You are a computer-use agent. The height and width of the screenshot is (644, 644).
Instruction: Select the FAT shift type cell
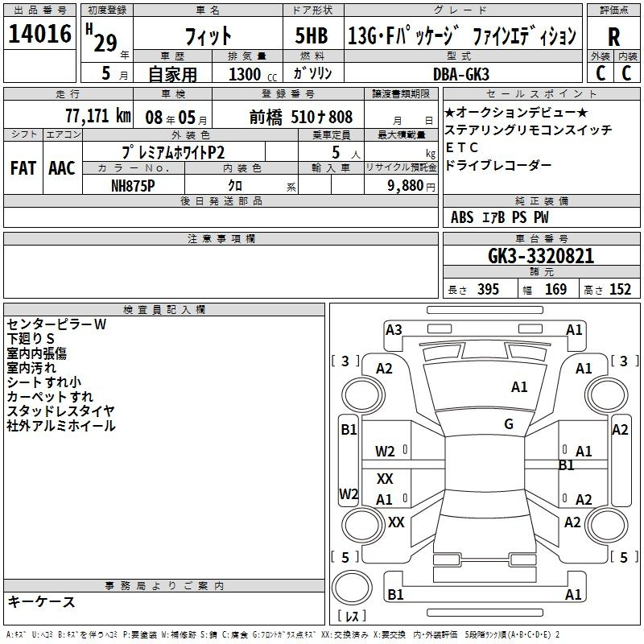pos(23,167)
